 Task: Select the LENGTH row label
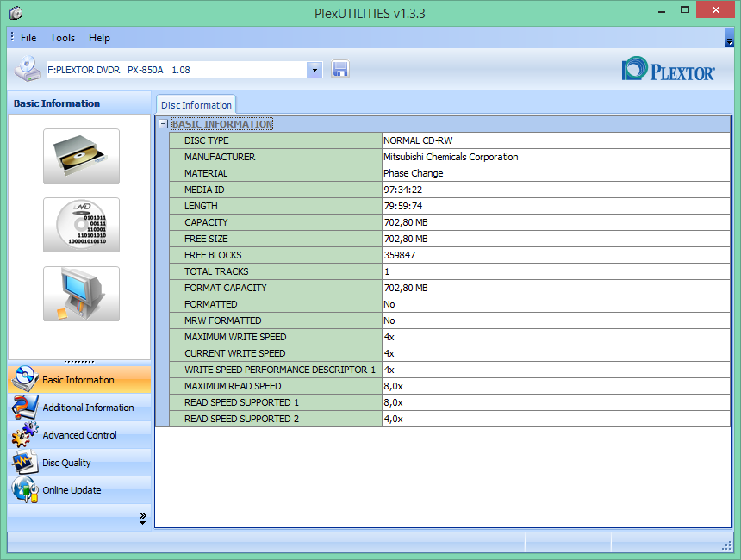(201, 206)
